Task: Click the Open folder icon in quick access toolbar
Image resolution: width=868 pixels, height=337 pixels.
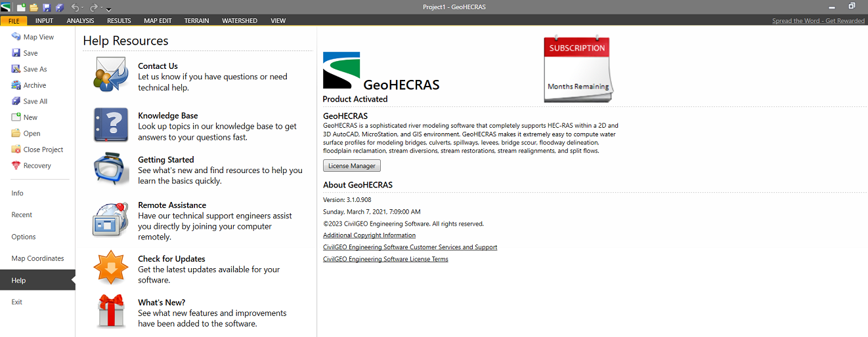Action: (x=34, y=7)
